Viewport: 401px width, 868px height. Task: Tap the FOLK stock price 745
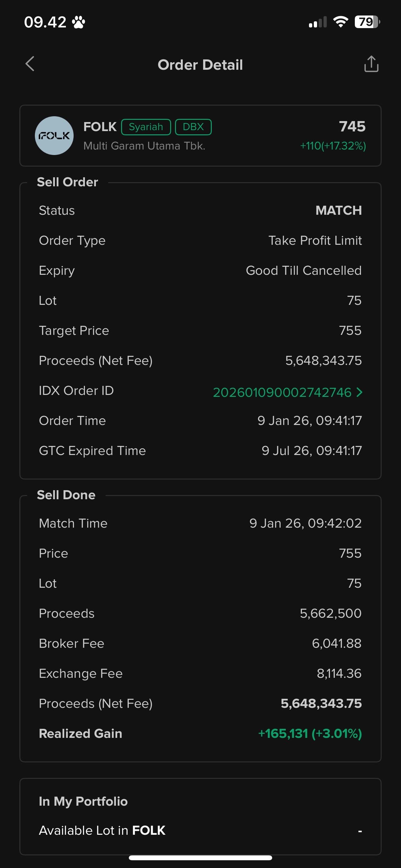pyautogui.click(x=352, y=127)
